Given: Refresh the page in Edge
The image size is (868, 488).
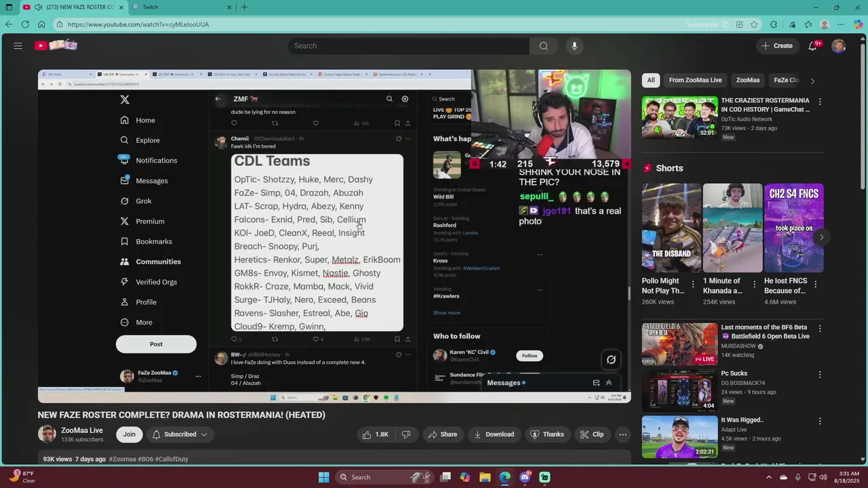Looking at the screenshot, I should point(25,24).
